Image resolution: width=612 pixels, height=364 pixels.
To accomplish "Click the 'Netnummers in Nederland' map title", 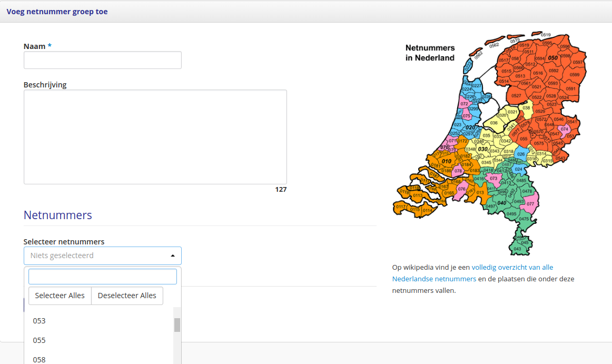I will coord(430,53).
